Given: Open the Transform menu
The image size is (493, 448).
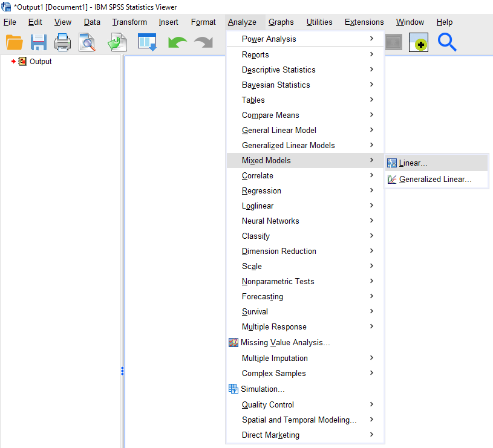Looking at the screenshot, I should [x=129, y=22].
